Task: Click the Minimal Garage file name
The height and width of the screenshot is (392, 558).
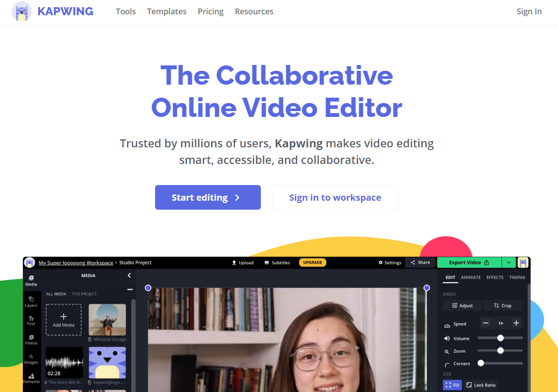Action: [110, 340]
